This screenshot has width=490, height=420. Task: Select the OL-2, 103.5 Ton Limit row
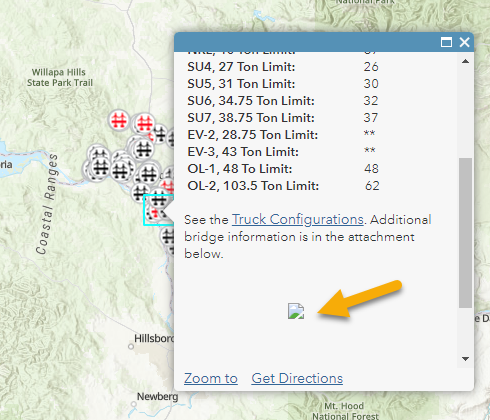coord(283,186)
